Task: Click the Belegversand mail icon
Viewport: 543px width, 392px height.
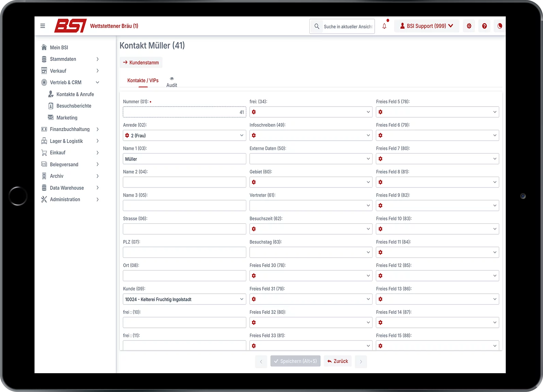Action: coord(44,164)
